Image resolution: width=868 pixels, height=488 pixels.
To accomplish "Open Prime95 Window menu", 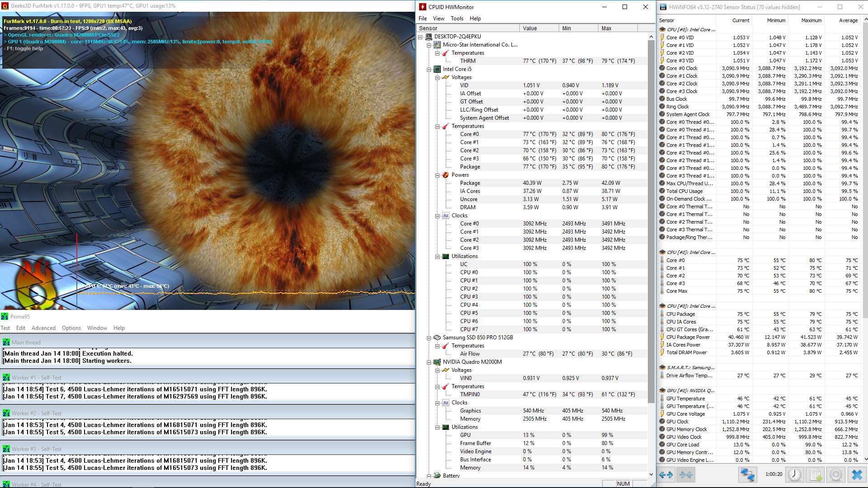I will tap(97, 328).
